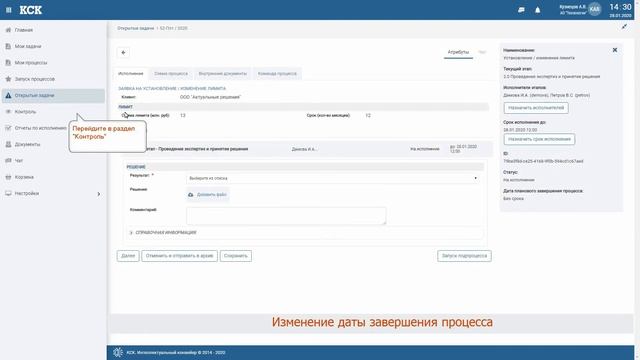Click the pin icon below the header clock
The width and height of the screenshot is (640, 360).
[624, 27]
